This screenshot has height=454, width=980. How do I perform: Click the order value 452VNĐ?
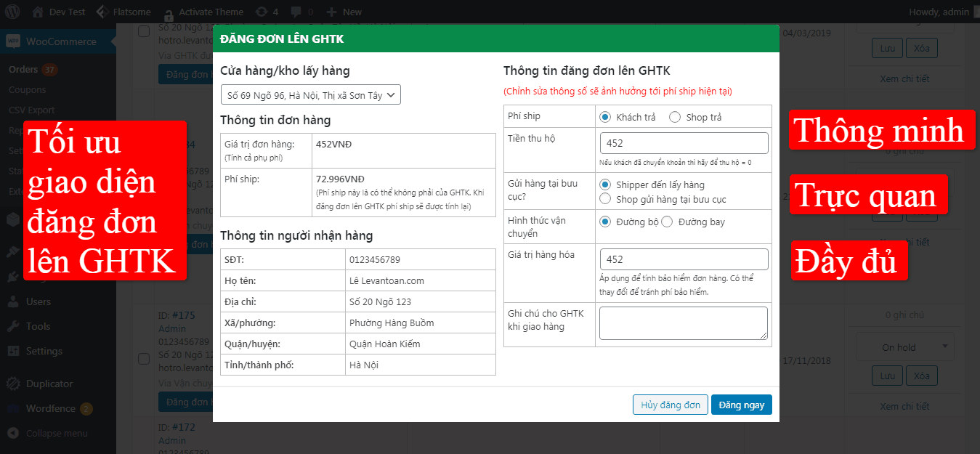(333, 144)
